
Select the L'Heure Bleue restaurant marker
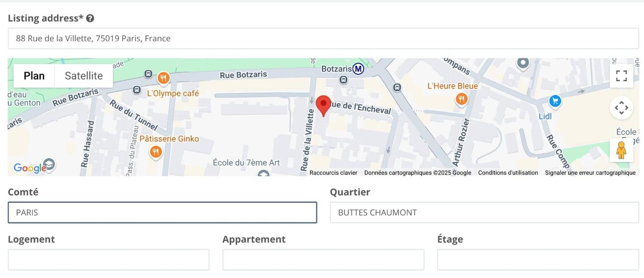coord(461,99)
